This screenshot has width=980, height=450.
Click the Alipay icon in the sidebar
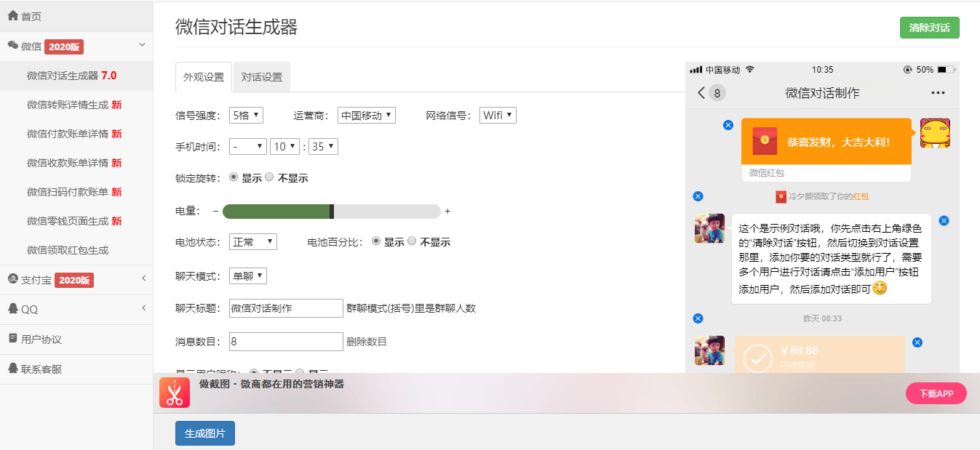[12, 279]
